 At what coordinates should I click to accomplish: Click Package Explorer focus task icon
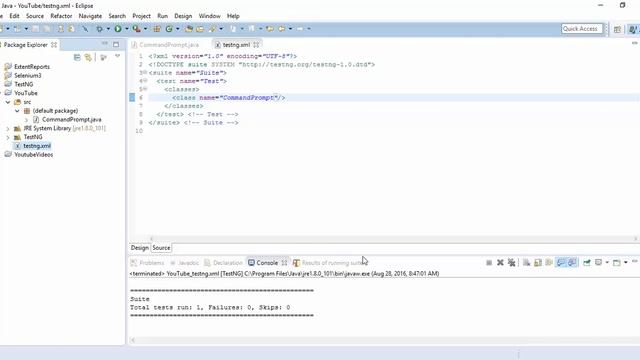coord(104,57)
